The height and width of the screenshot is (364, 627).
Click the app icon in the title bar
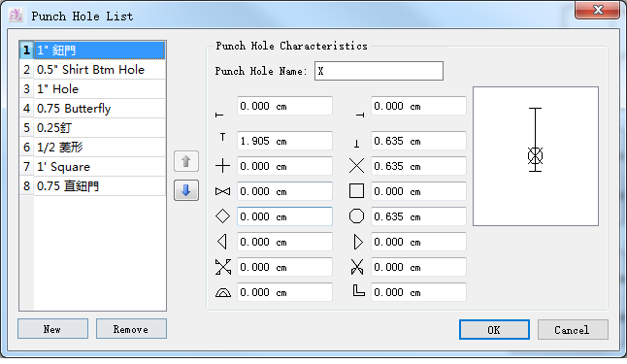coord(16,16)
